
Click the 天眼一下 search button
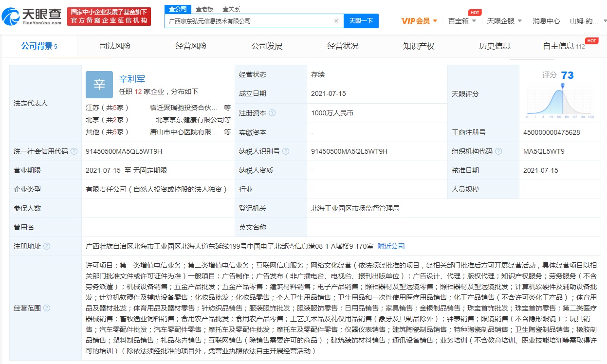(x=361, y=21)
